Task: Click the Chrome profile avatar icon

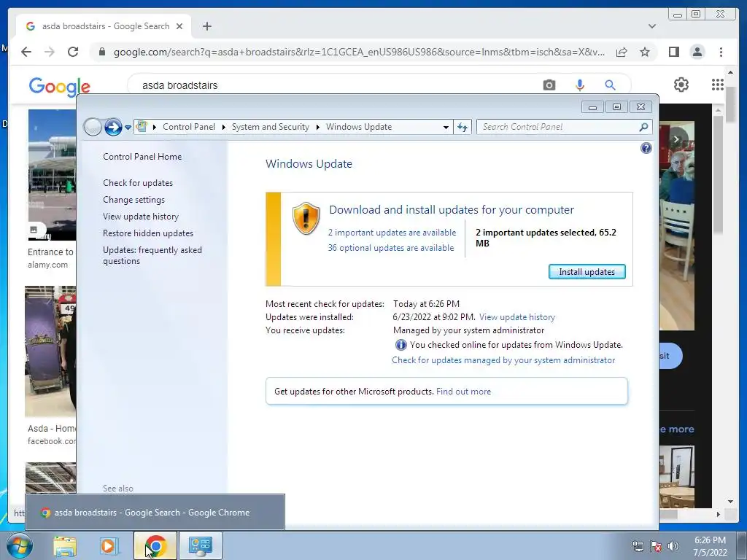Action: [697, 52]
